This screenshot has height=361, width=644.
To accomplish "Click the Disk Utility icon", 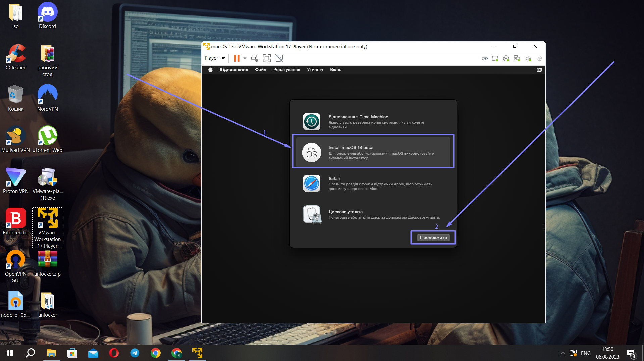I will tap(312, 215).
